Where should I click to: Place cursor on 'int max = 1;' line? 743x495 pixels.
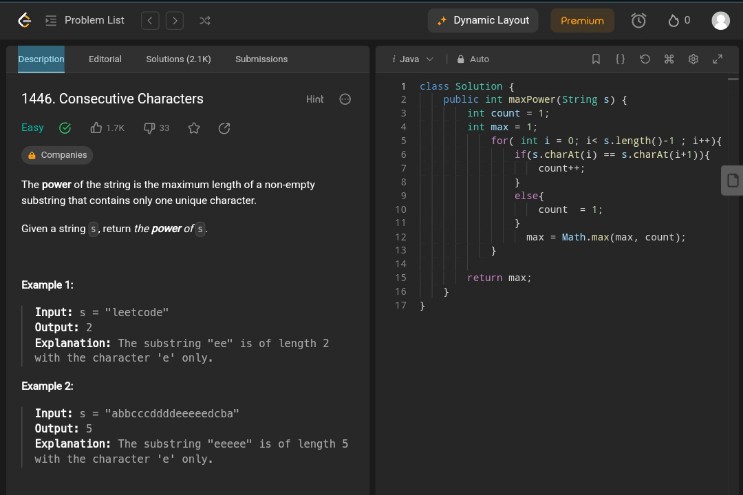502,127
